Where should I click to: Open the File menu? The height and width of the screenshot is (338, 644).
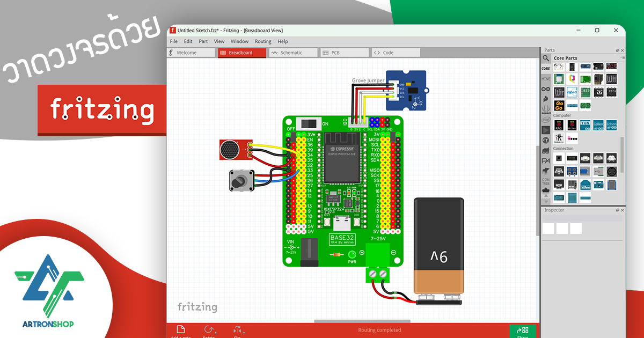(x=174, y=41)
